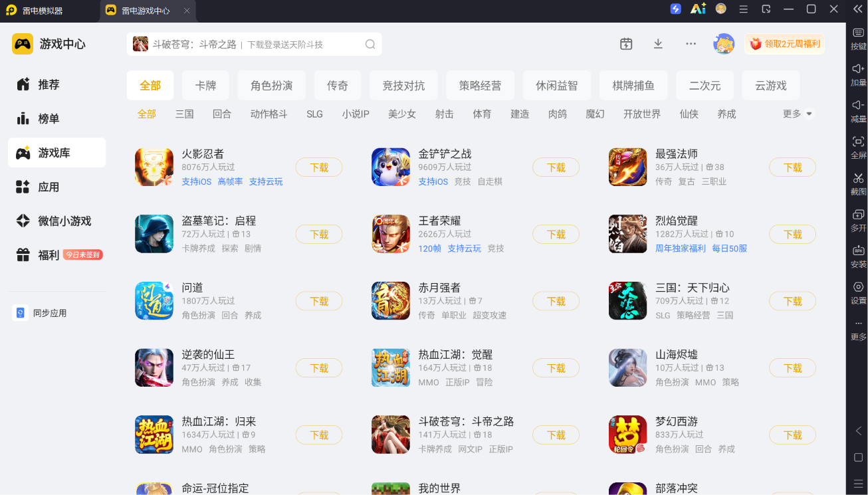Click the 加量 volume up icon
Viewport: 868px width, 495px height.
[858, 69]
